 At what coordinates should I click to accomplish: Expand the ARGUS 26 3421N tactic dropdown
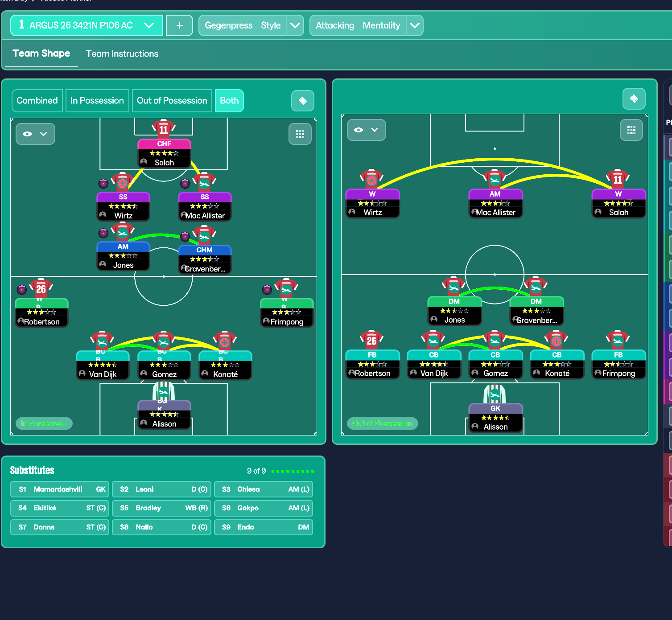(149, 25)
